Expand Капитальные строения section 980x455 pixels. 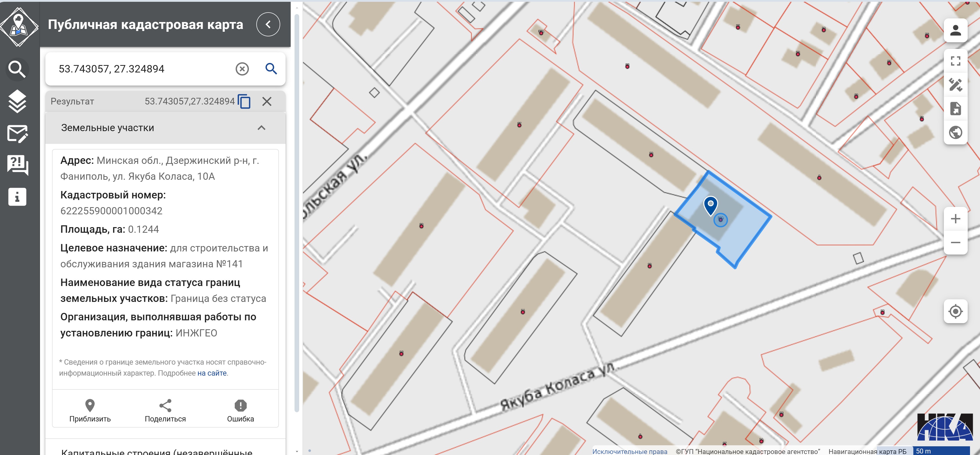(156, 451)
